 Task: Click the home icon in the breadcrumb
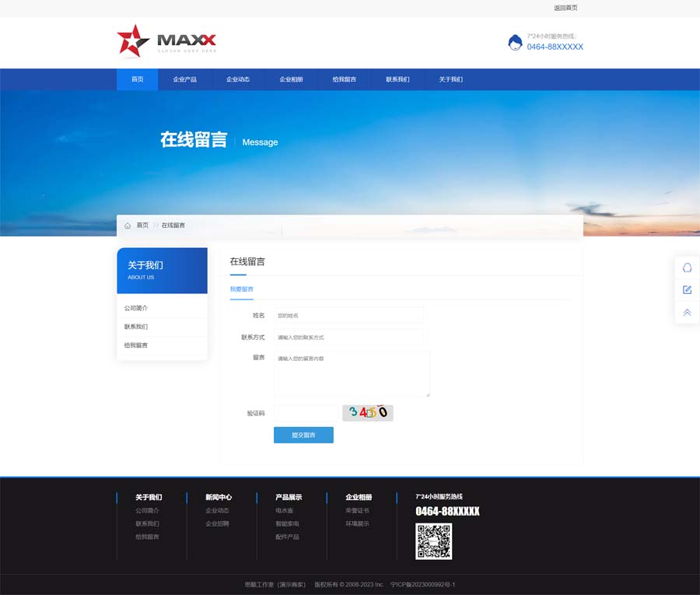128,226
